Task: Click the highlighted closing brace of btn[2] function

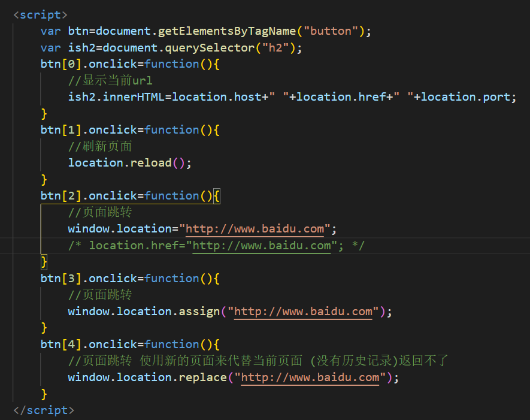Action: pos(44,262)
